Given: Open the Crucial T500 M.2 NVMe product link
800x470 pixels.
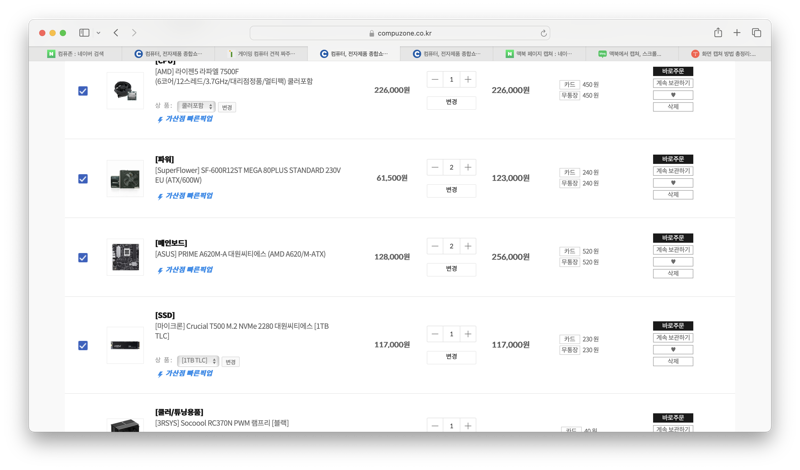Looking at the screenshot, I should 242,331.
